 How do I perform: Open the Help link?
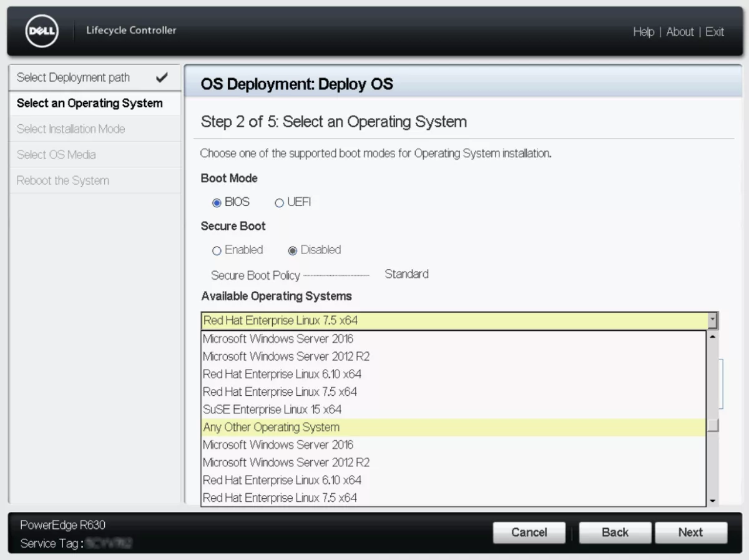[644, 32]
